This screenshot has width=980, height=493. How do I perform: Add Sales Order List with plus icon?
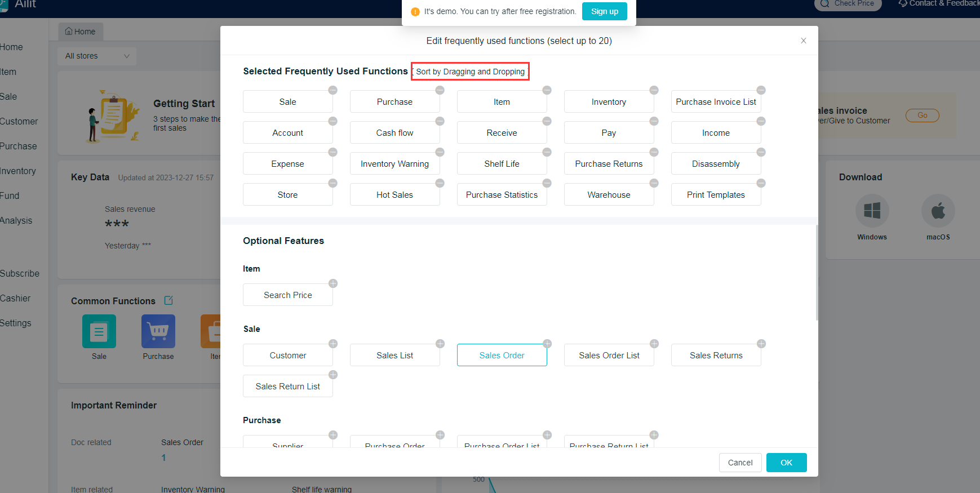click(654, 344)
